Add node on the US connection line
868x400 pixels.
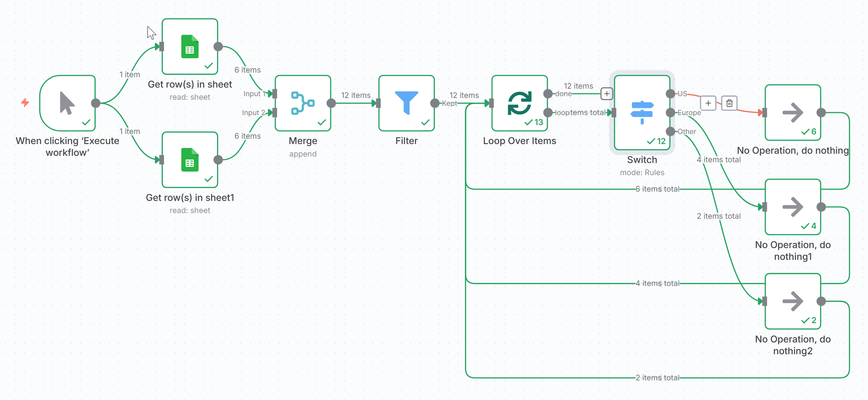coord(708,103)
